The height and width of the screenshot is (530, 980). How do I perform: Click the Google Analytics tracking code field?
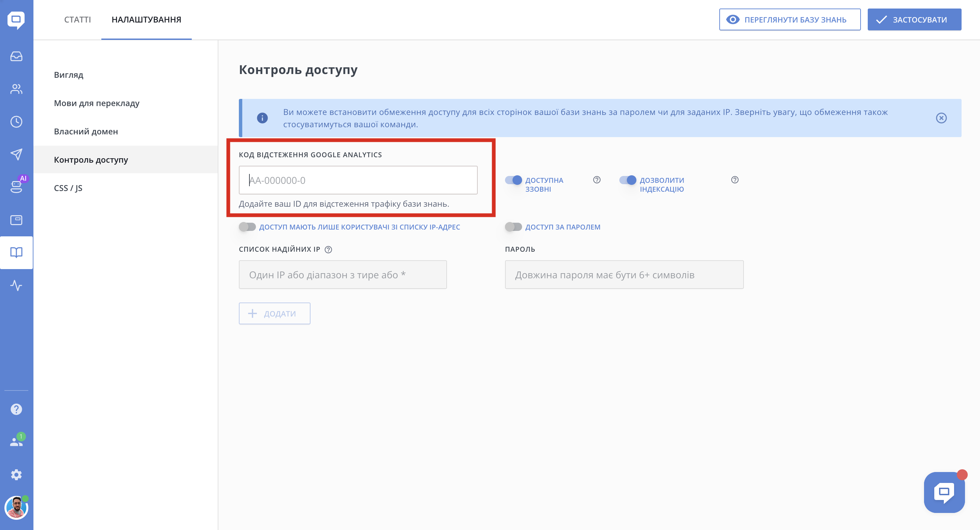point(358,180)
